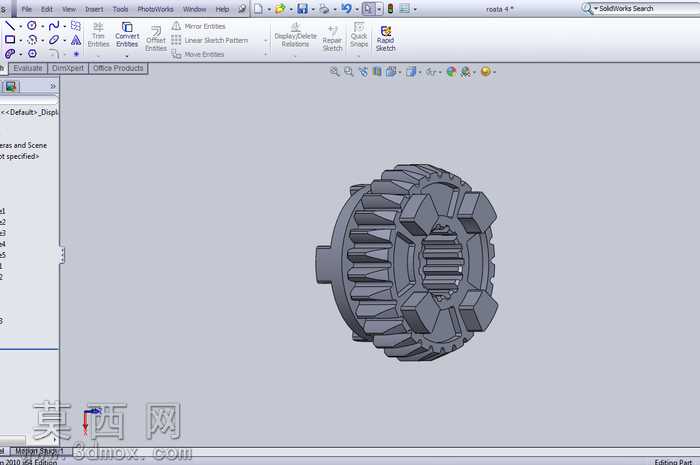
Task: Open dropdown arrow next to Rectangle tool
Action: pyautogui.click(x=21, y=41)
